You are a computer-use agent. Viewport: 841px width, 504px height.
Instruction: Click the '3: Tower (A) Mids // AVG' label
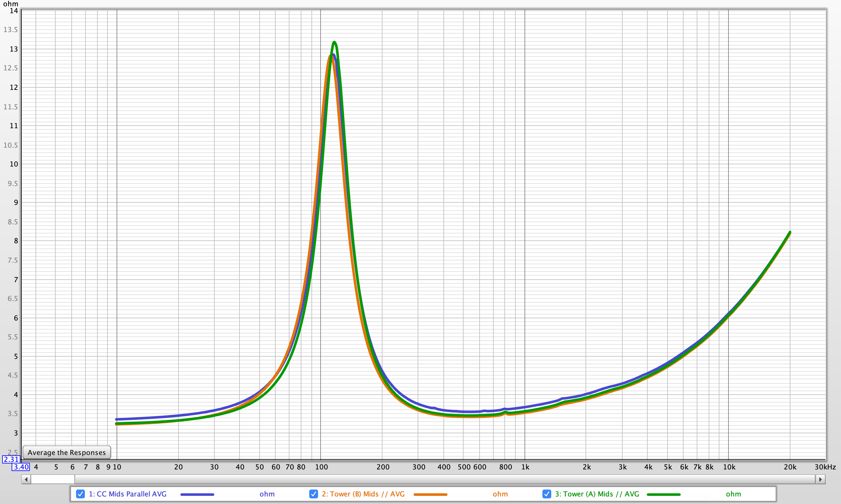tap(597, 494)
